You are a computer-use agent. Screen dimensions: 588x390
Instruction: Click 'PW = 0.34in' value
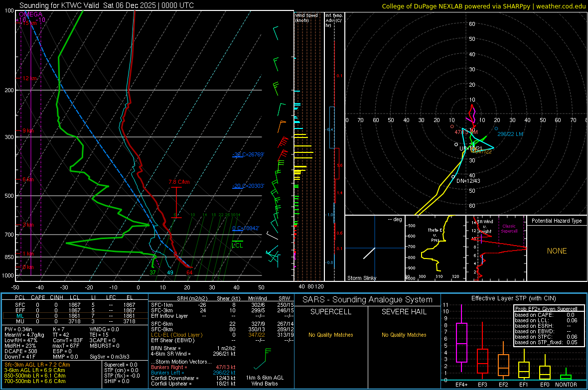coord(18,329)
